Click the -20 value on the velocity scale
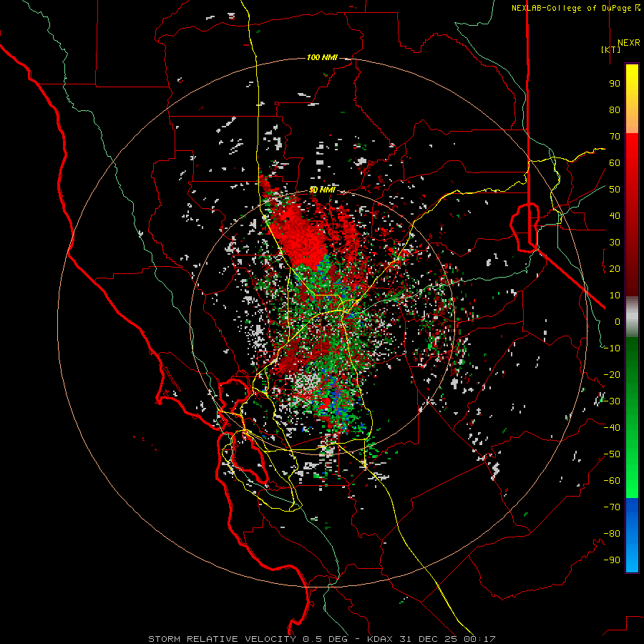 (x=612, y=375)
